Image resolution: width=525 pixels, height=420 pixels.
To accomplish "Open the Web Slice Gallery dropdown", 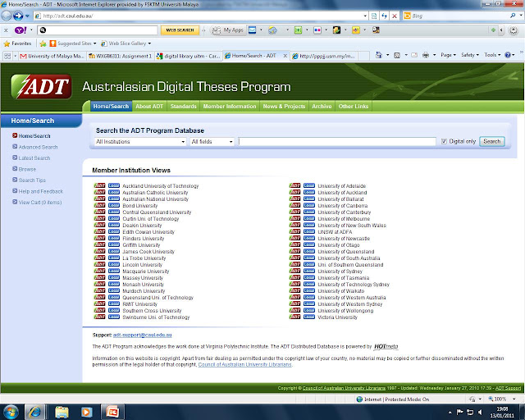I will (x=126, y=43).
